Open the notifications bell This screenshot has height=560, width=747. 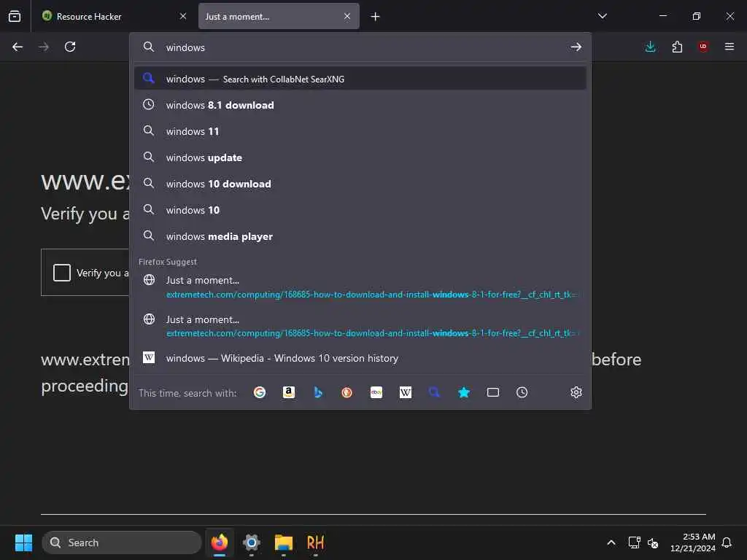click(727, 542)
